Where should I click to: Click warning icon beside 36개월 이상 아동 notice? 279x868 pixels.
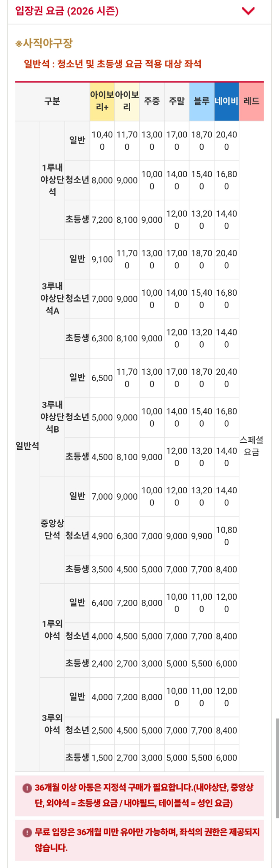pyautogui.click(x=27, y=788)
